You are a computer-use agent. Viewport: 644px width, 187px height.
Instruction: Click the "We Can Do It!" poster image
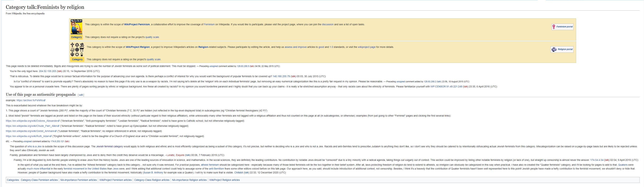click(77, 27)
